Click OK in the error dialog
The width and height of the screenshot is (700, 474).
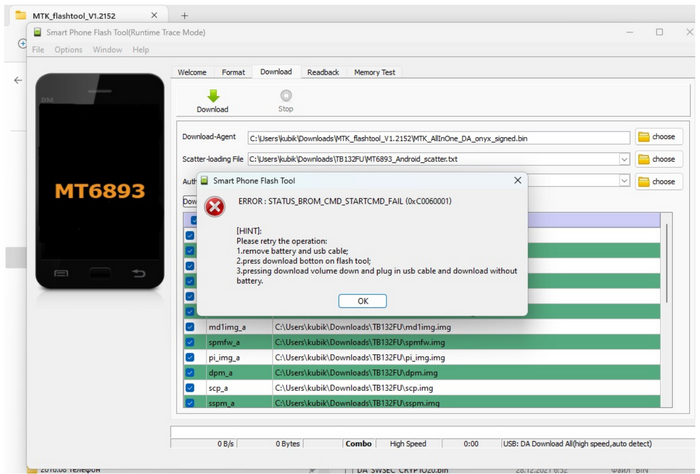(362, 301)
